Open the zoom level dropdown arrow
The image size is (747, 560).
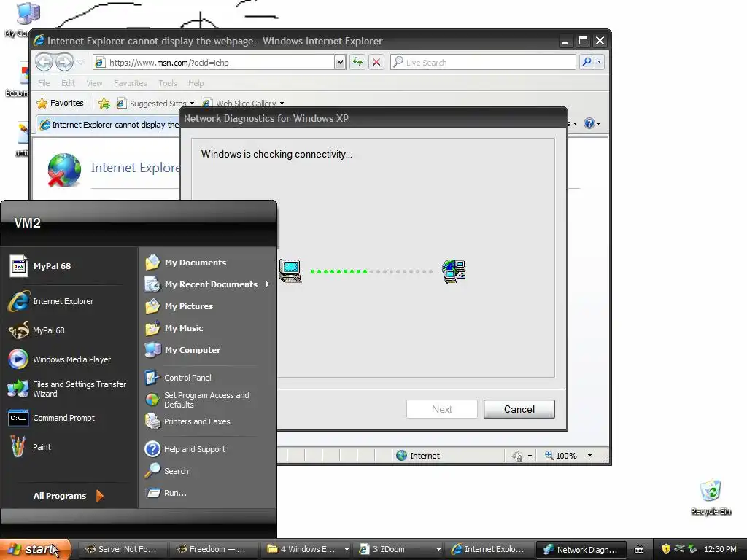589,456
